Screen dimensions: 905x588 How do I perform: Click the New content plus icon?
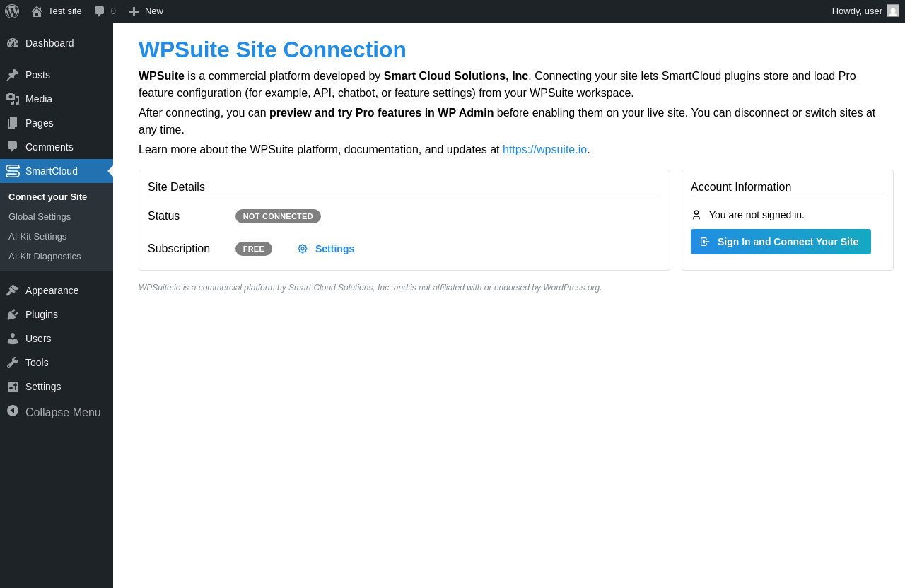[x=134, y=11]
